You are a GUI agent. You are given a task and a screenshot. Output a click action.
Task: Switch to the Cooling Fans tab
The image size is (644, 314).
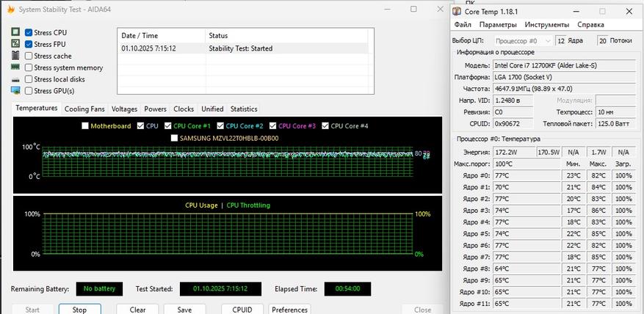click(84, 109)
